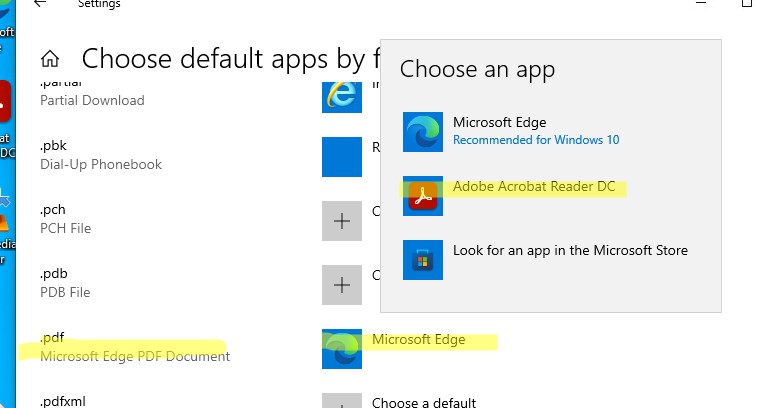Viewport: 773px width, 408px height.
Task: Click the .pbk Dial-Up Phonebook entry
Action: [x=101, y=155]
